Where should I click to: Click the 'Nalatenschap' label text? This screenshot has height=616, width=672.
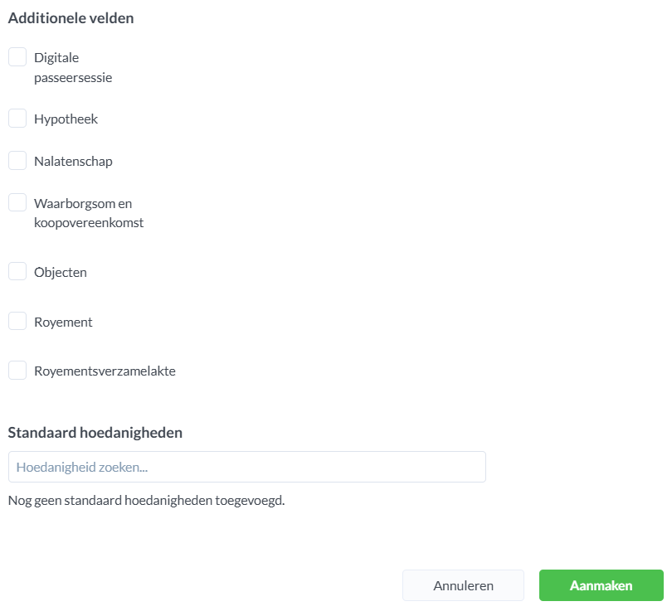(73, 162)
